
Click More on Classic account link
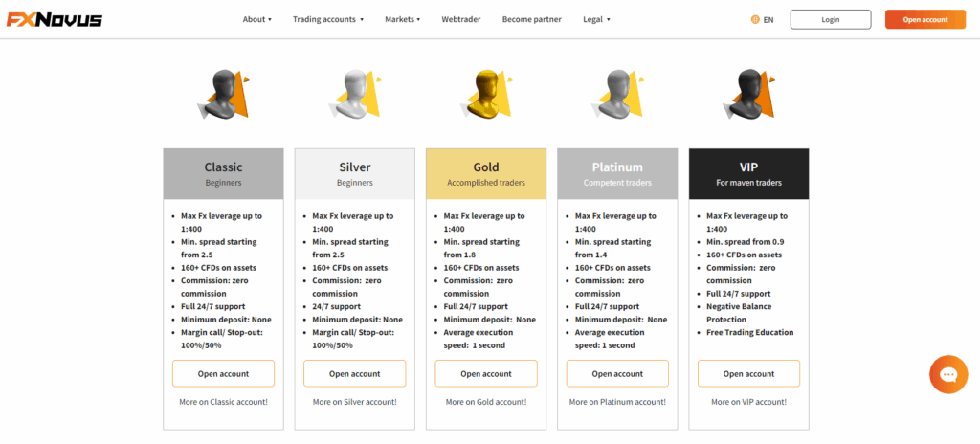tap(223, 402)
